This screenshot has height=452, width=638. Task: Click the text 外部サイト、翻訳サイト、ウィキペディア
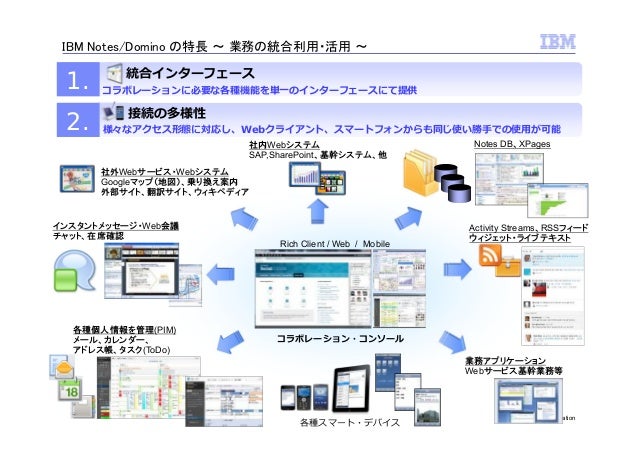175,192
